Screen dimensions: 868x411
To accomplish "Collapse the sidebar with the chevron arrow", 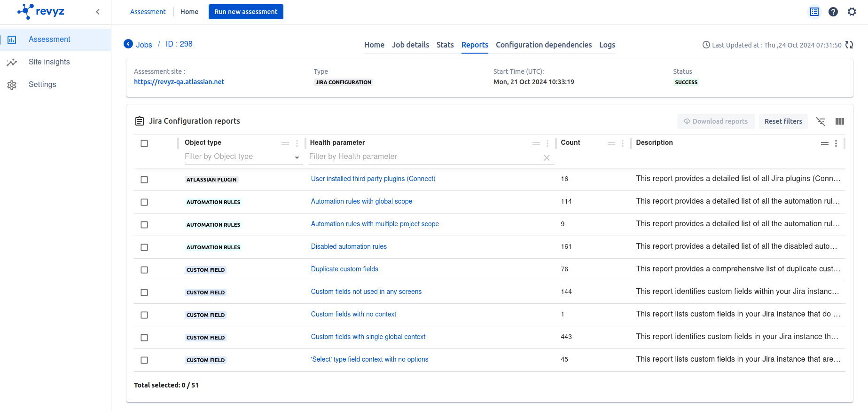I will [98, 12].
